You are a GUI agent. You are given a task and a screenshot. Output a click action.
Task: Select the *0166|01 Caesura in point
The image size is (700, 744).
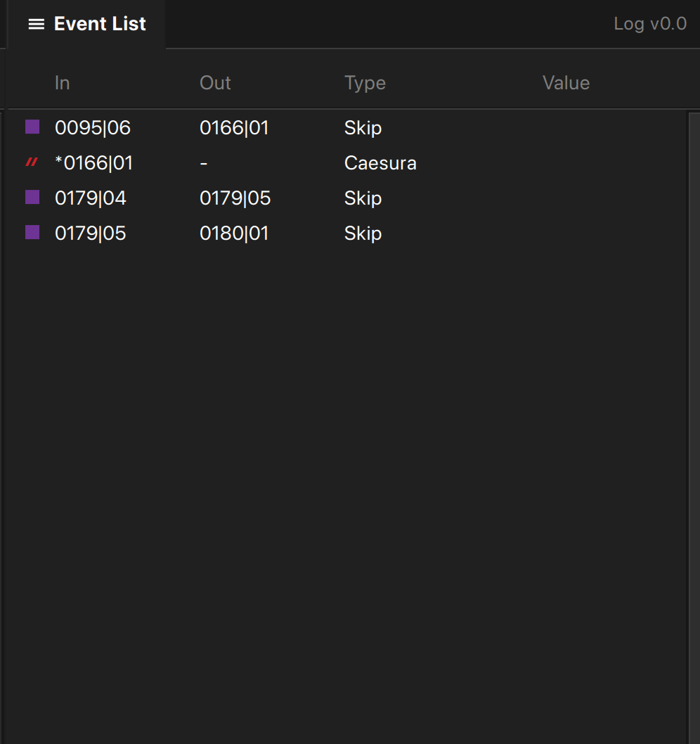[x=94, y=162]
